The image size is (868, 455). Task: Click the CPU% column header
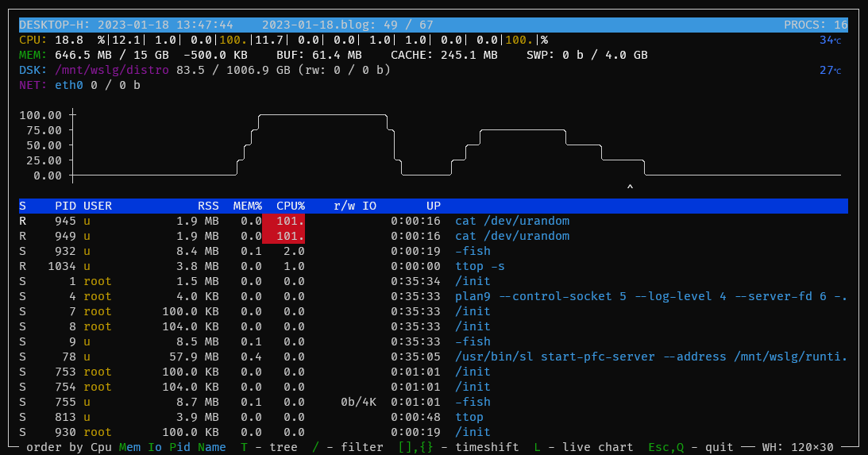pyautogui.click(x=291, y=206)
